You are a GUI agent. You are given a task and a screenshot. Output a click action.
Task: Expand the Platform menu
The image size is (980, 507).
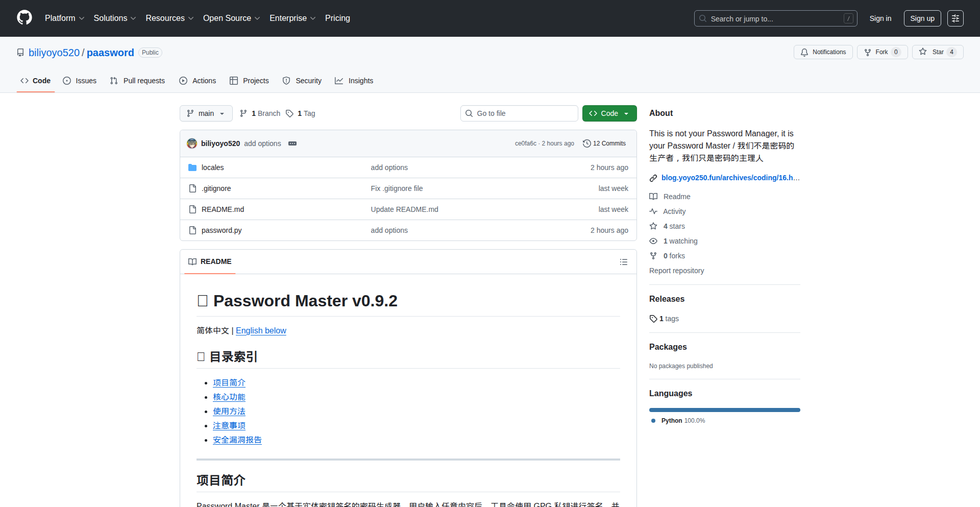tap(64, 18)
